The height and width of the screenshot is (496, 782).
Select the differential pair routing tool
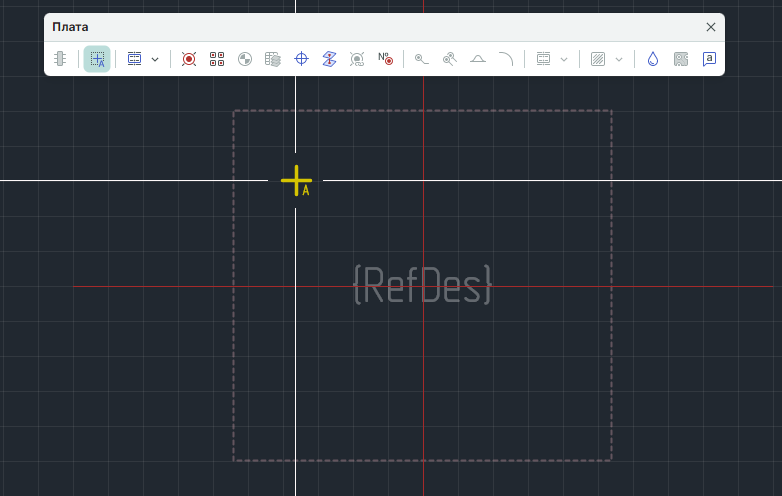450,59
